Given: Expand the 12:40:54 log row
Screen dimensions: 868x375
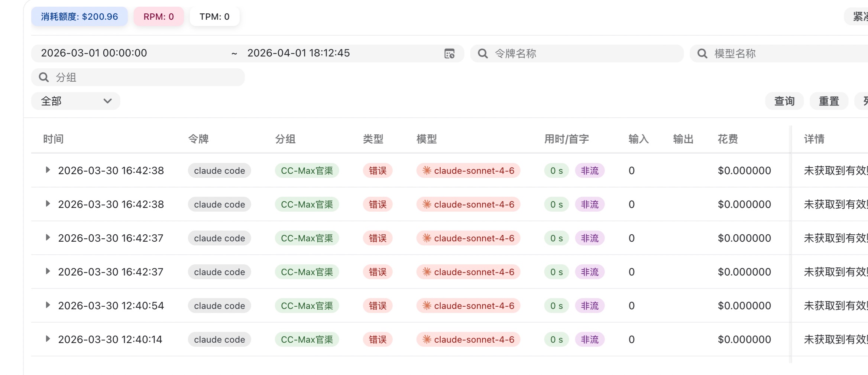Looking at the screenshot, I should coord(48,305).
